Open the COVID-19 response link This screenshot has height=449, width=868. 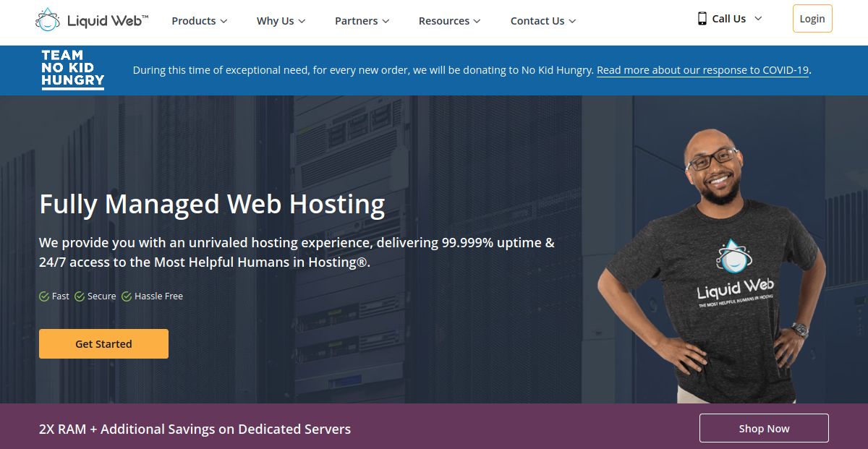702,70
